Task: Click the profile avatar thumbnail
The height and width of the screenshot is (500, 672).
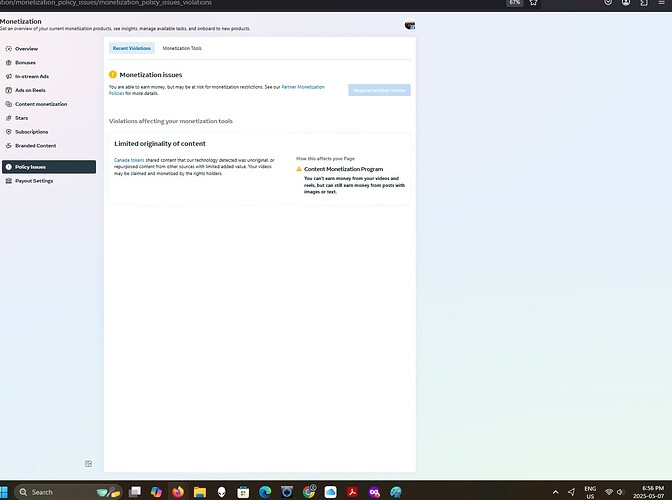Action: (x=410, y=25)
